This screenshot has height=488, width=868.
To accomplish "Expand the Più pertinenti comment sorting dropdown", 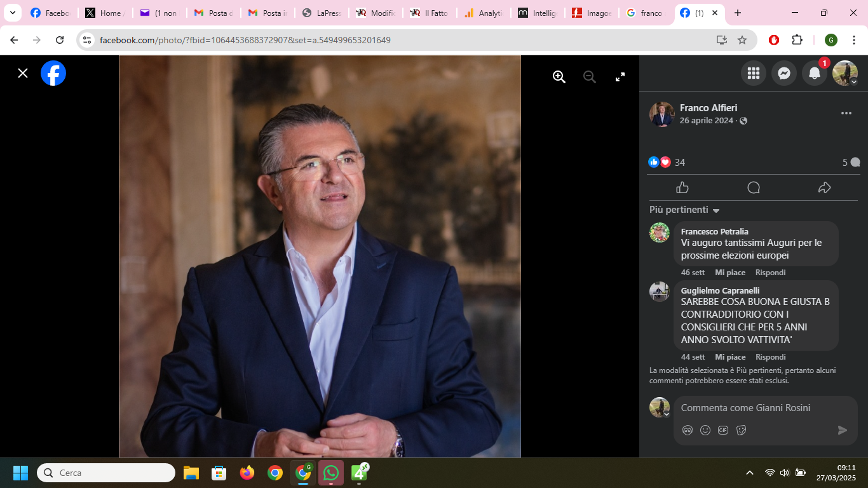I will 684,210.
